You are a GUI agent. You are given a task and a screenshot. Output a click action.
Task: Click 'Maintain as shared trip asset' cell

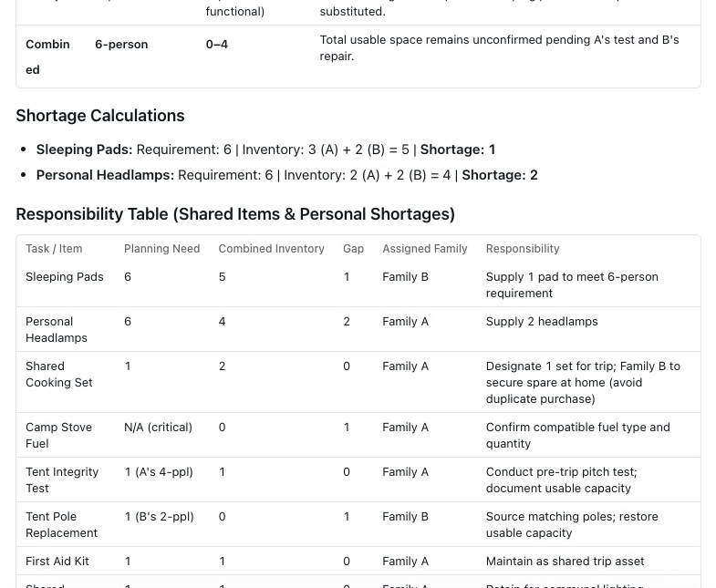click(x=565, y=562)
